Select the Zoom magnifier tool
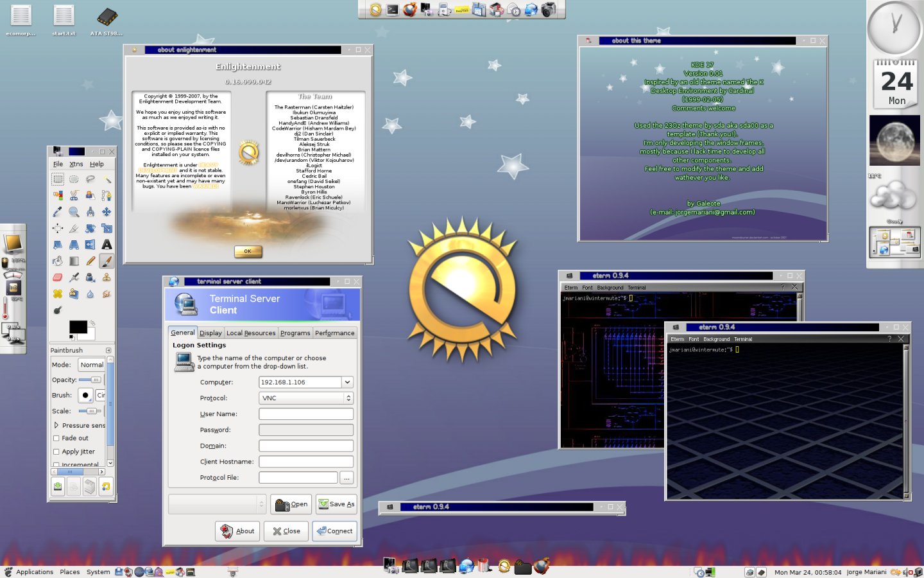 coord(74,212)
